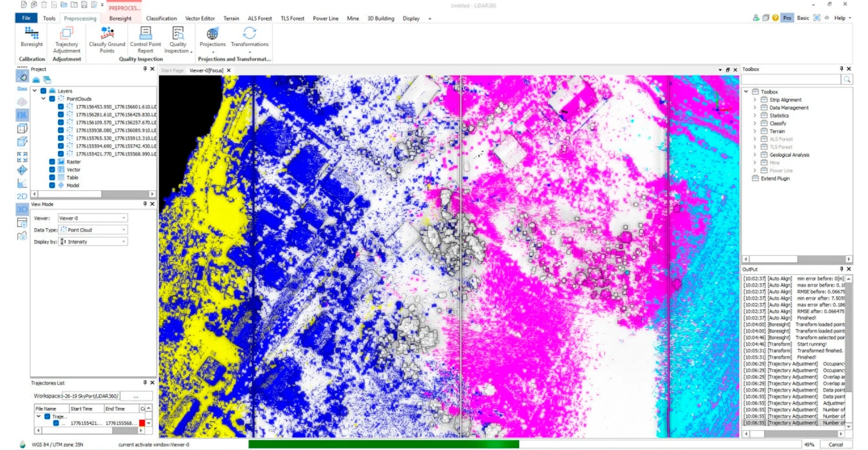This screenshot has width=868, height=450.
Task: Click the red trajectory color swatch
Action: [x=142, y=423]
